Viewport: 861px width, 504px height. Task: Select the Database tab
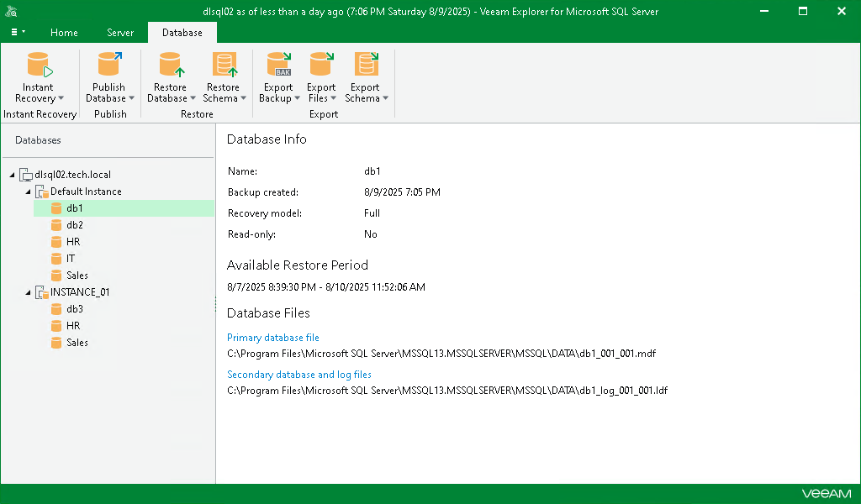[x=182, y=33]
